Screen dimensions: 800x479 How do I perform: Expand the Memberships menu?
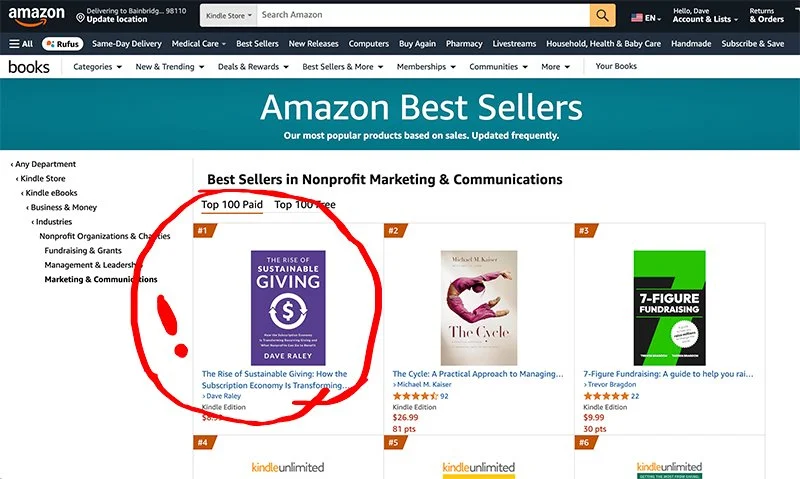click(426, 67)
